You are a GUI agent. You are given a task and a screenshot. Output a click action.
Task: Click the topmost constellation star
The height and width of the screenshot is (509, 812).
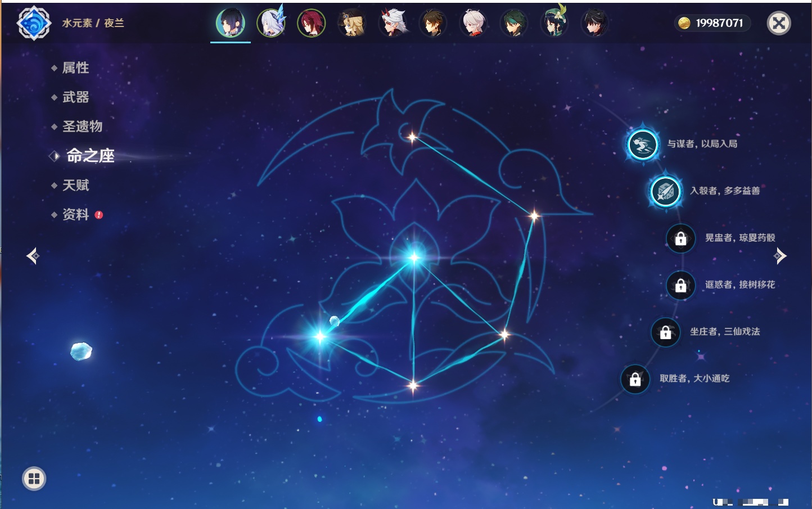pos(412,137)
